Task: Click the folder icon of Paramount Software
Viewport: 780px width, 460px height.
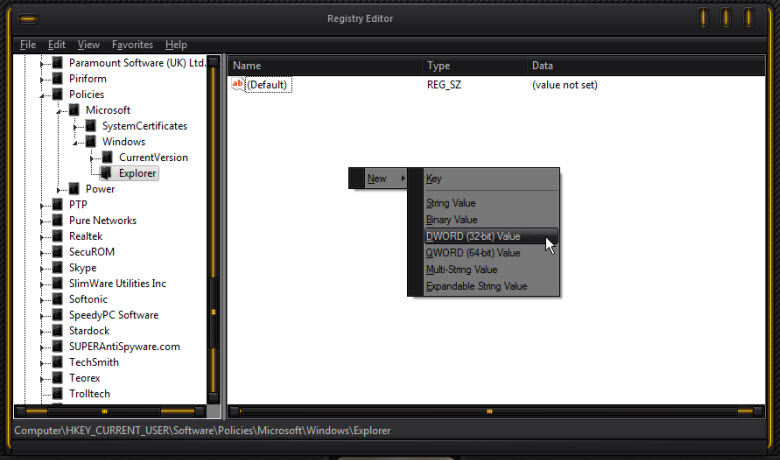Action: click(58, 63)
